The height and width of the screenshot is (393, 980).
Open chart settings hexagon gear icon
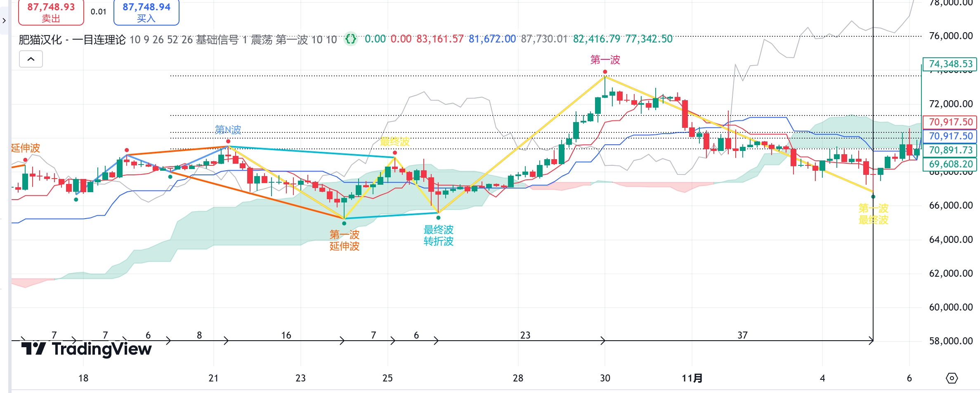click(952, 378)
